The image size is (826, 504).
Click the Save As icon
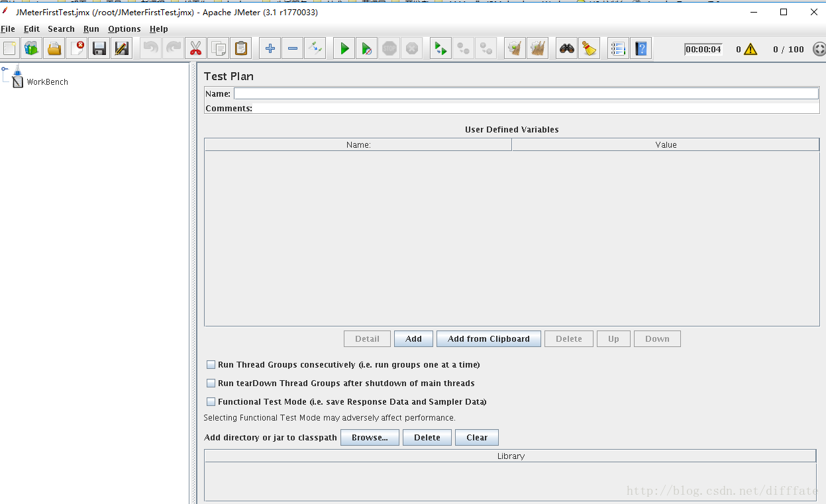[122, 48]
